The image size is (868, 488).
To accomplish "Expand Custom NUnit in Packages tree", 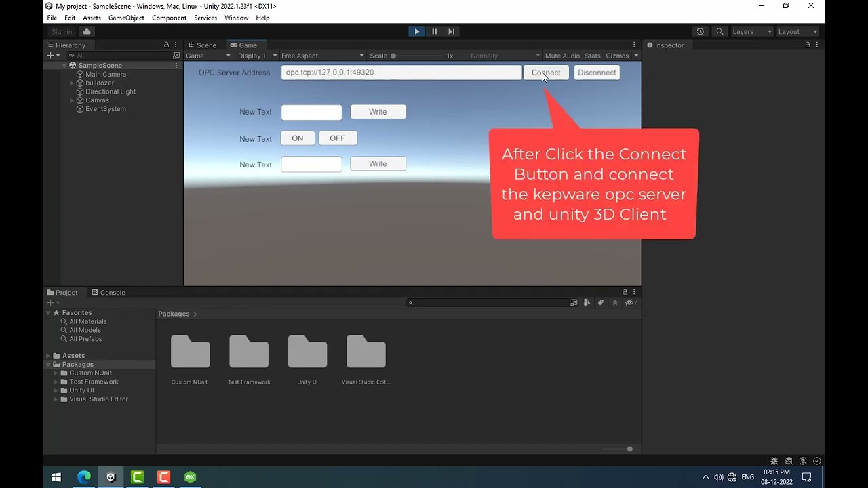I will tap(56, 373).
